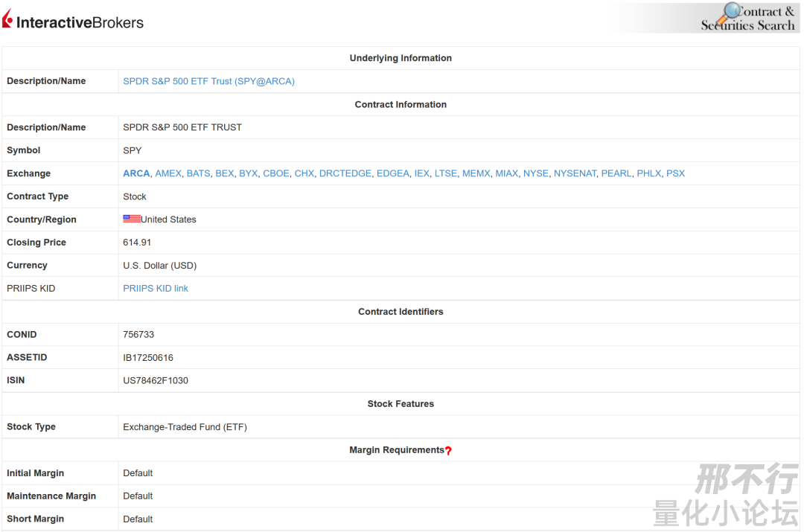The height and width of the screenshot is (532, 804).
Task: Select the BYX exchange link
Action: click(x=248, y=173)
